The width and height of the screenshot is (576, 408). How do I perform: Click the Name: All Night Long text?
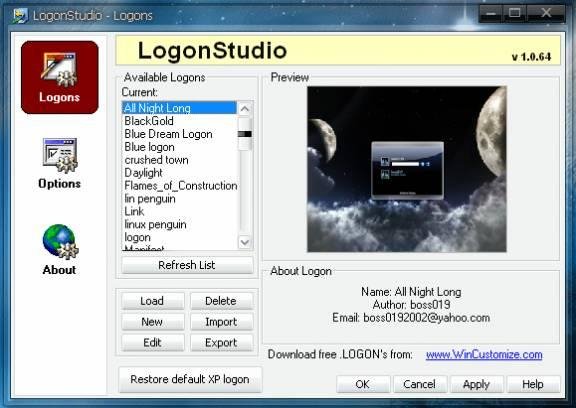411,292
